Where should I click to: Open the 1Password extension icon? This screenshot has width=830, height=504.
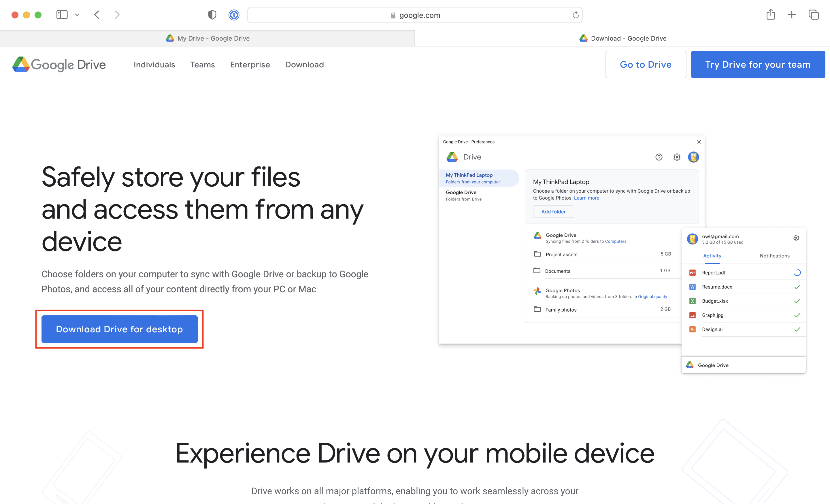(x=234, y=15)
